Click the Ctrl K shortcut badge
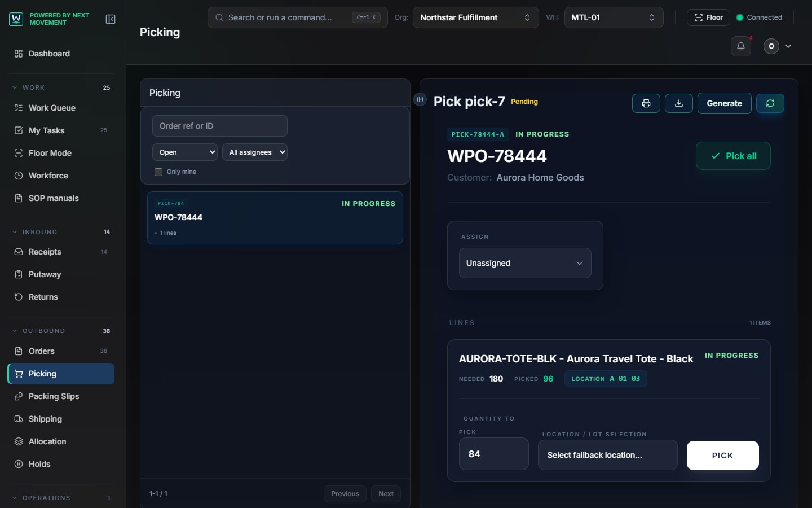 coord(366,17)
